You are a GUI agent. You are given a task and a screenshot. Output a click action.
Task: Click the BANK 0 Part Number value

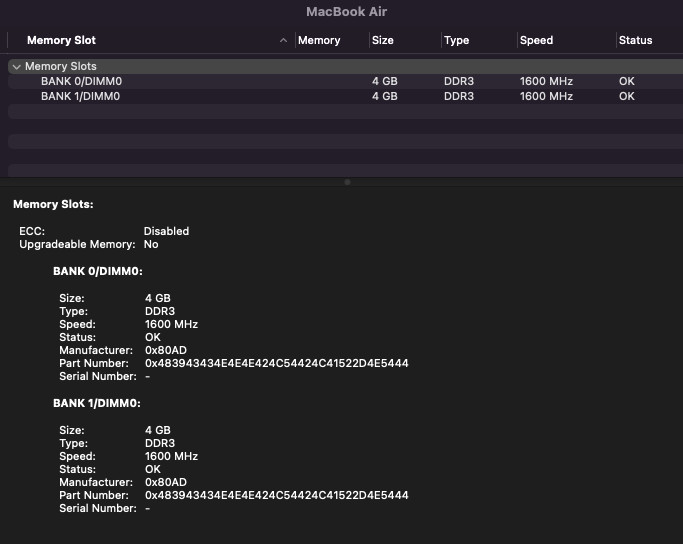pyautogui.click(x=277, y=363)
